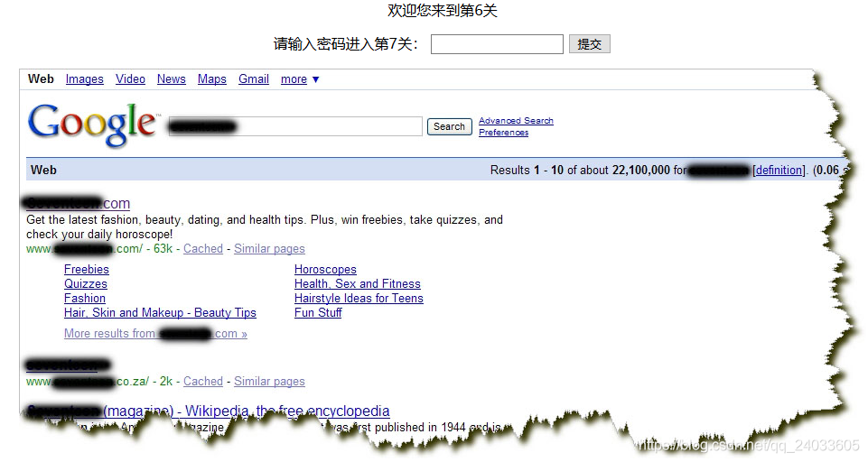Click the 'More results from' link
The height and width of the screenshot is (462, 868).
click(x=155, y=333)
